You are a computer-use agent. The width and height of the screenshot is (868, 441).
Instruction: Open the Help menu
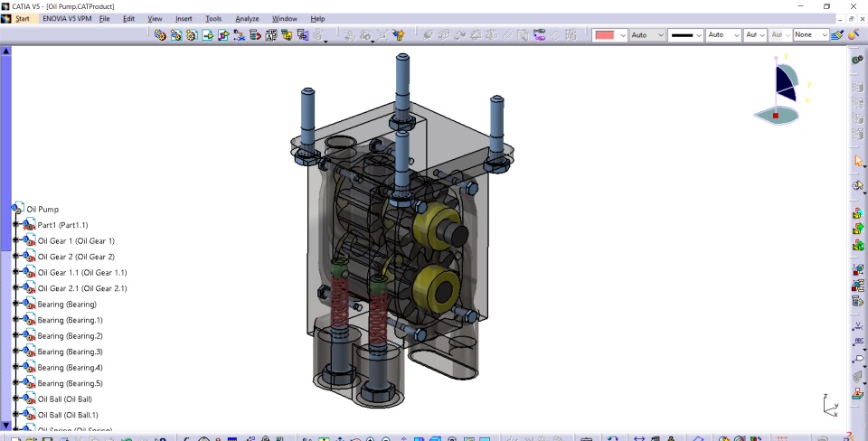317,19
